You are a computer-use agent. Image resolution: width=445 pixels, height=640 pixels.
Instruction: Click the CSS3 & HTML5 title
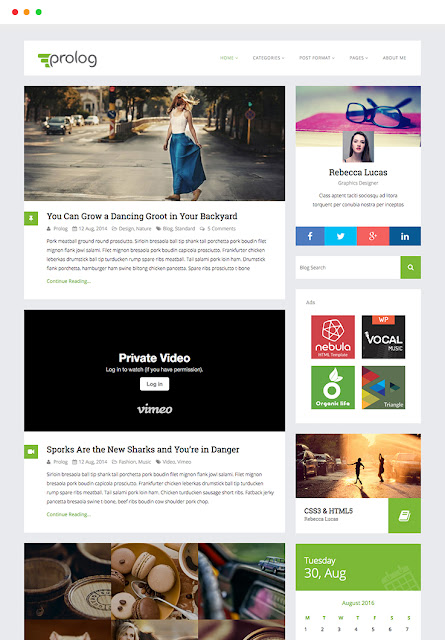pyautogui.click(x=328, y=511)
